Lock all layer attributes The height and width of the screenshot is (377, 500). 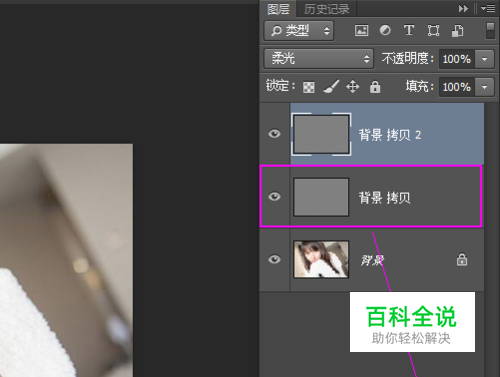(x=375, y=87)
